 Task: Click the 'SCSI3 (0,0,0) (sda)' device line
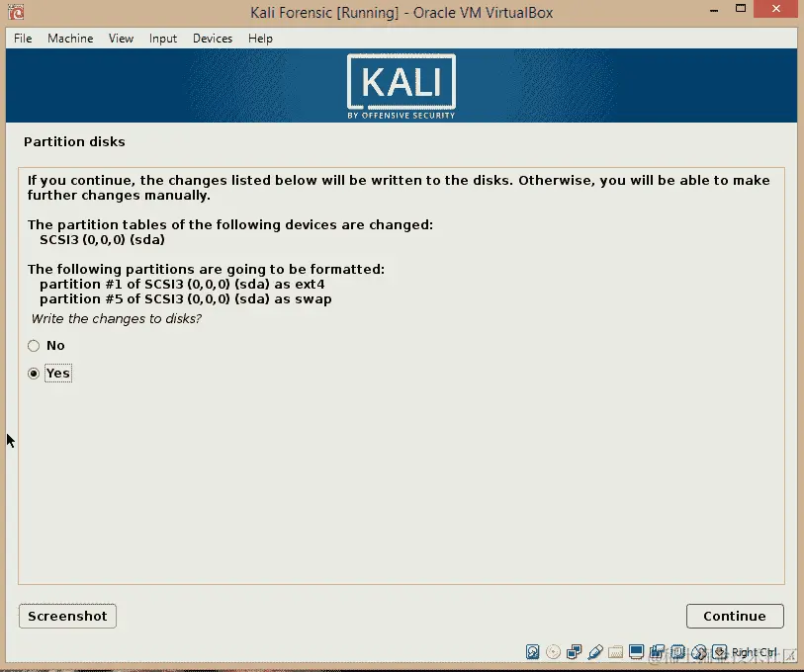[102, 240]
